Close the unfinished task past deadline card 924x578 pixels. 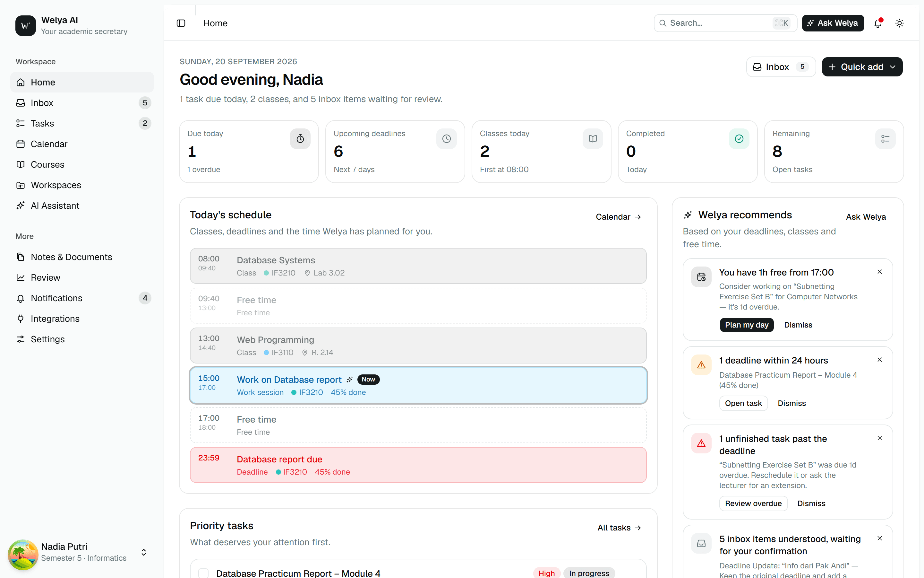(880, 438)
